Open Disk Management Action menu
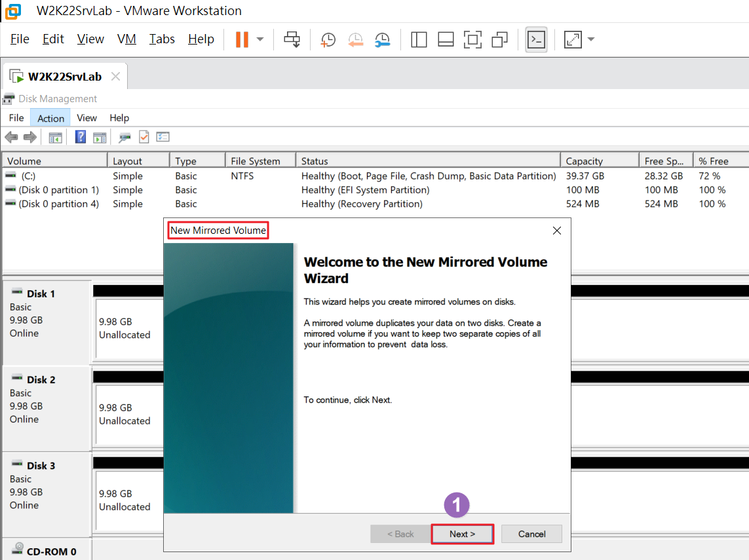This screenshot has width=749, height=560. [50, 118]
